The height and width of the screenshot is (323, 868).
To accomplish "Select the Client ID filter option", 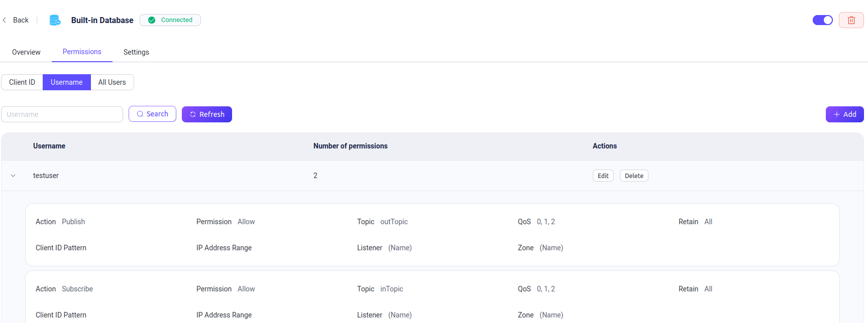I will tap(22, 82).
